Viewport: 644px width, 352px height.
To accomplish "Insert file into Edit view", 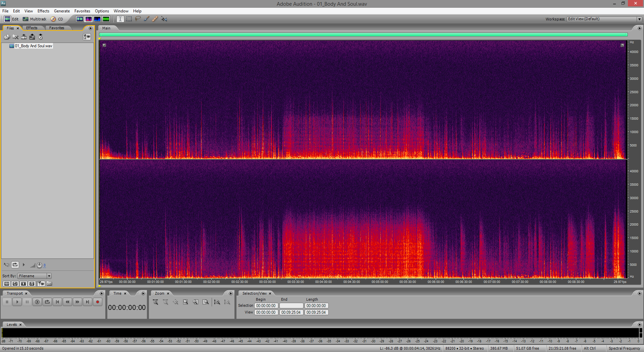I will (24, 37).
